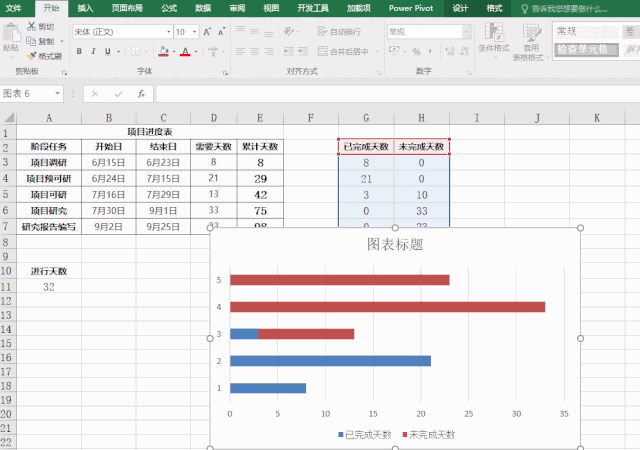Click Merge and Center (合并后居中)

343,51
